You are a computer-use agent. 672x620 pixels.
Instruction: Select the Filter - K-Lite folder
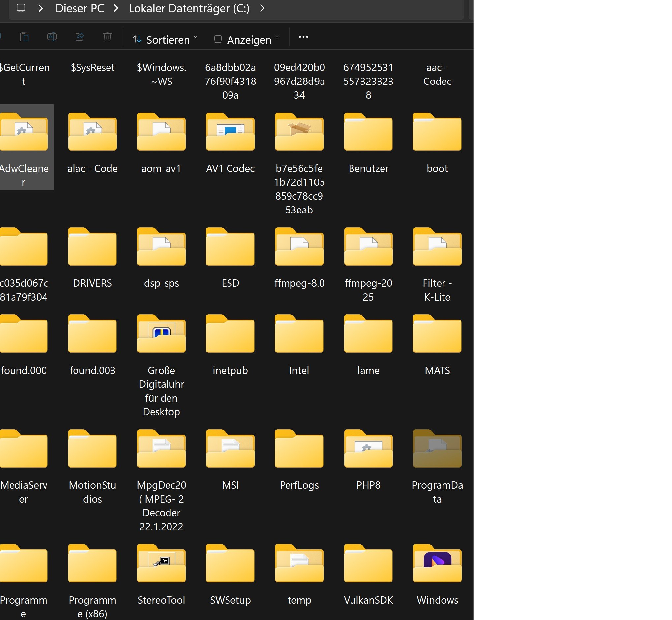[x=437, y=265]
